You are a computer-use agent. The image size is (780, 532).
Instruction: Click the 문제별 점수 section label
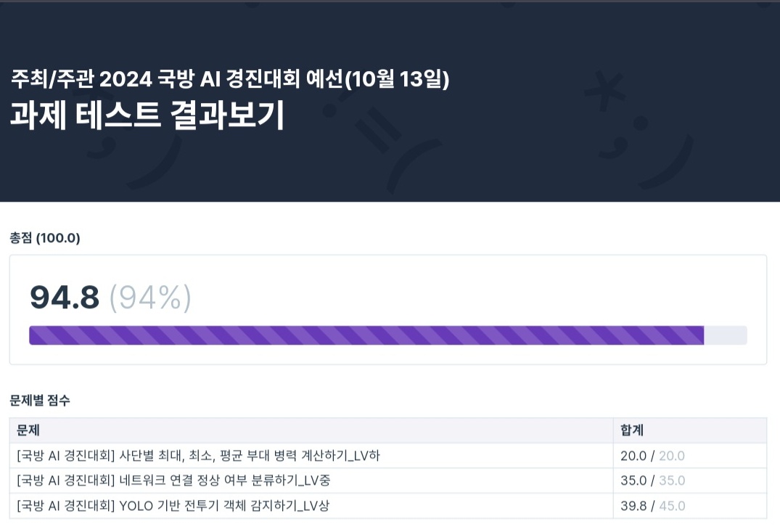(40, 400)
